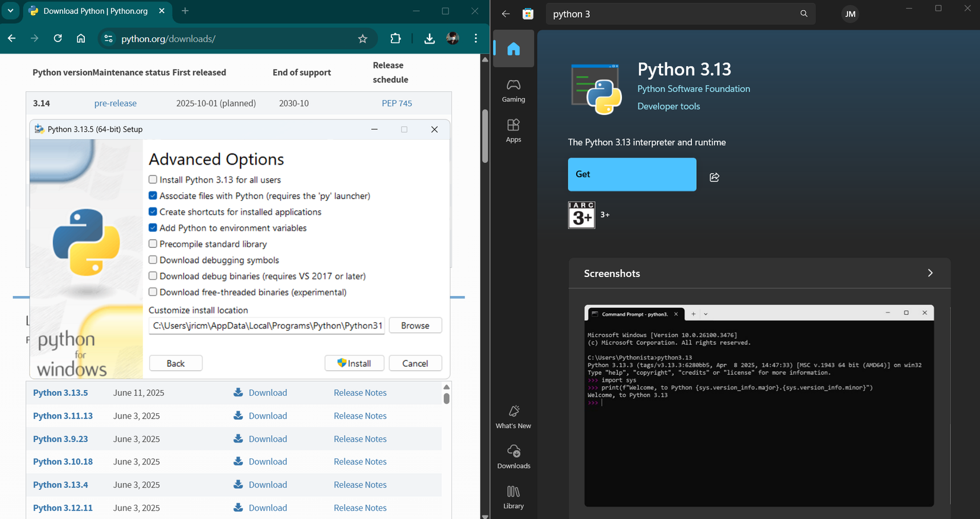Uncheck Add Python to environment variables

[x=153, y=228]
